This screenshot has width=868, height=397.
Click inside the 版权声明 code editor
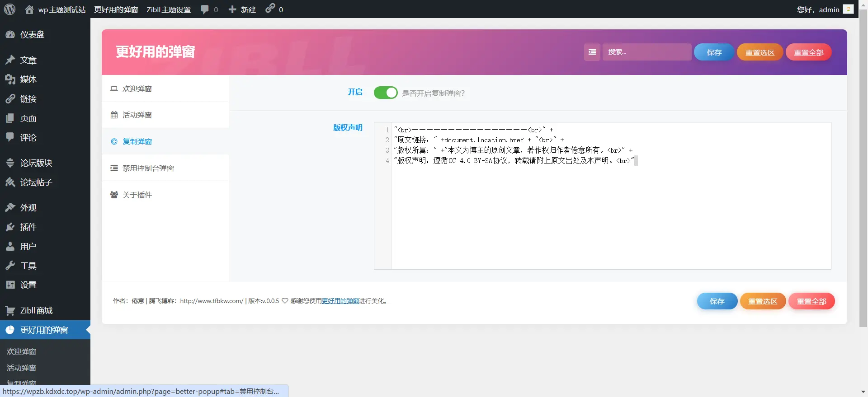tap(602, 196)
